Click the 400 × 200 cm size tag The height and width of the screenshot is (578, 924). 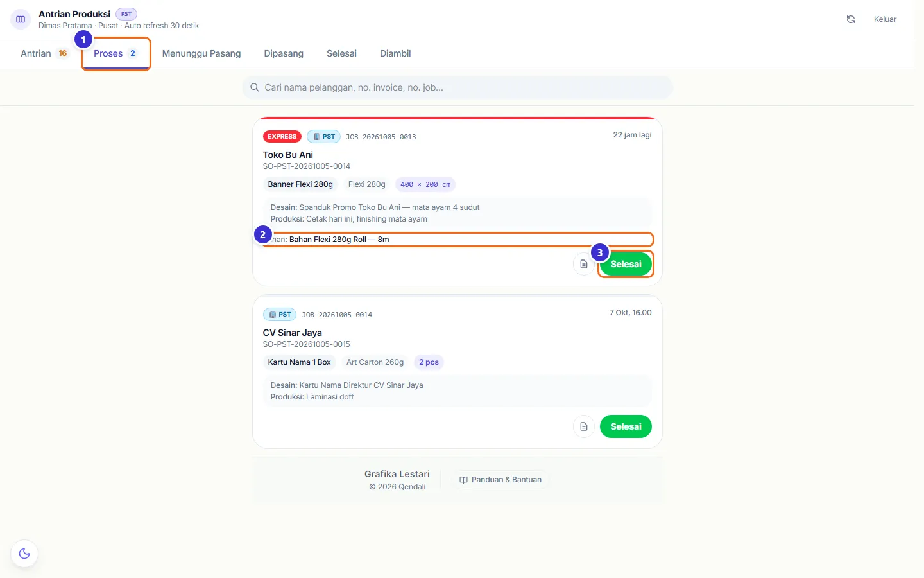425,184
